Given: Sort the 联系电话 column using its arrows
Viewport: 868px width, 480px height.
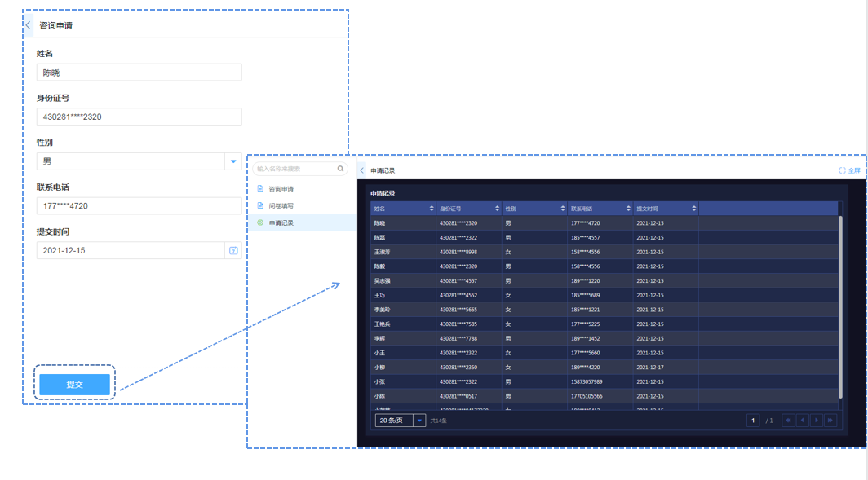Looking at the screenshot, I should [x=628, y=209].
